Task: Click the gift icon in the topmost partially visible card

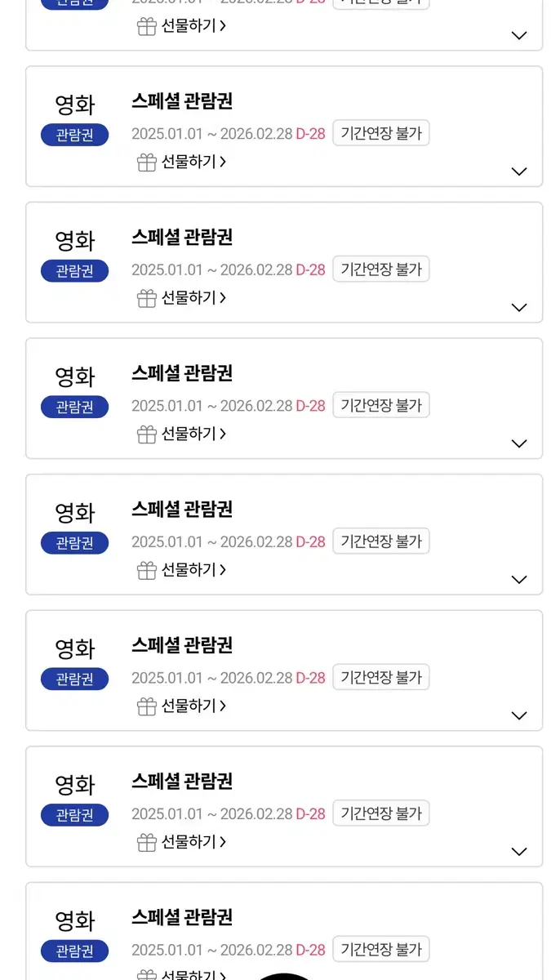Action: pyautogui.click(x=147, y=26)
